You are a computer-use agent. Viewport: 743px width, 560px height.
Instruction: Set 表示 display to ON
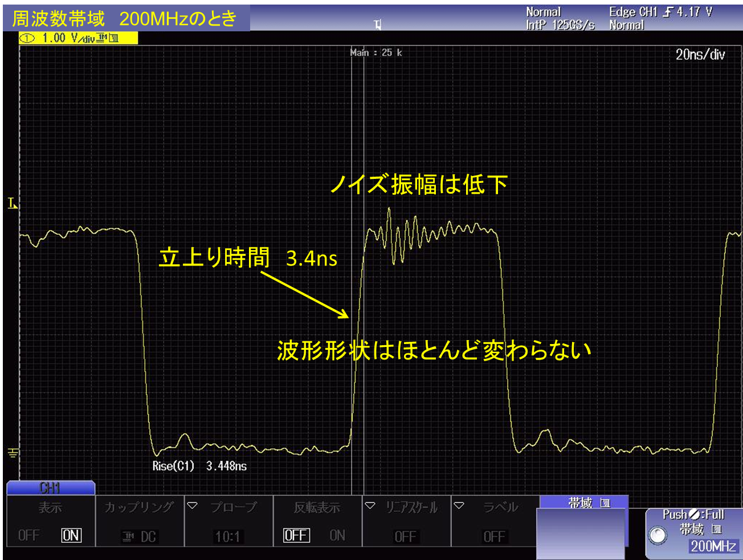(x=71, y=536)
